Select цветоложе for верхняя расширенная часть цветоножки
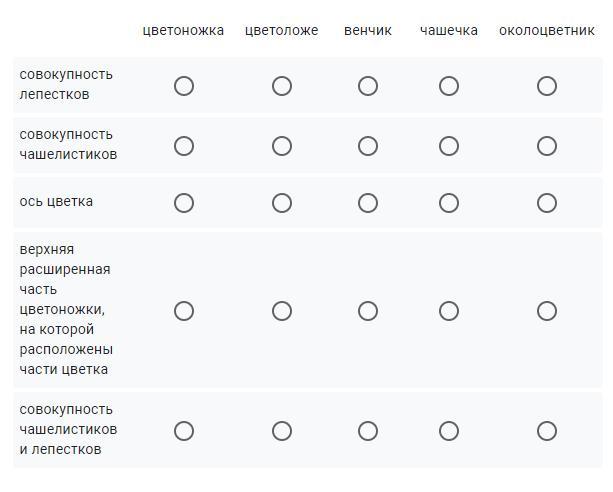 tap(281, 311)
